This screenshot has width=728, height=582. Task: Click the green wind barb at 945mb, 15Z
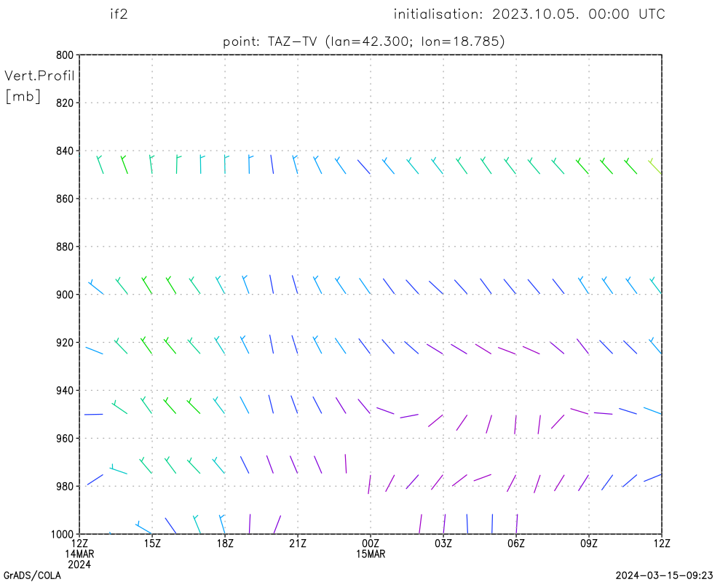146,405
